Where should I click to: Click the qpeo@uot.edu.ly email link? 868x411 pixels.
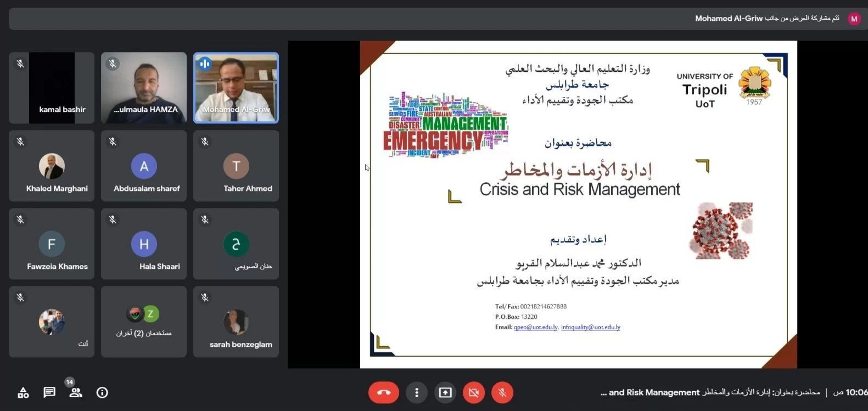coord(535,327)
